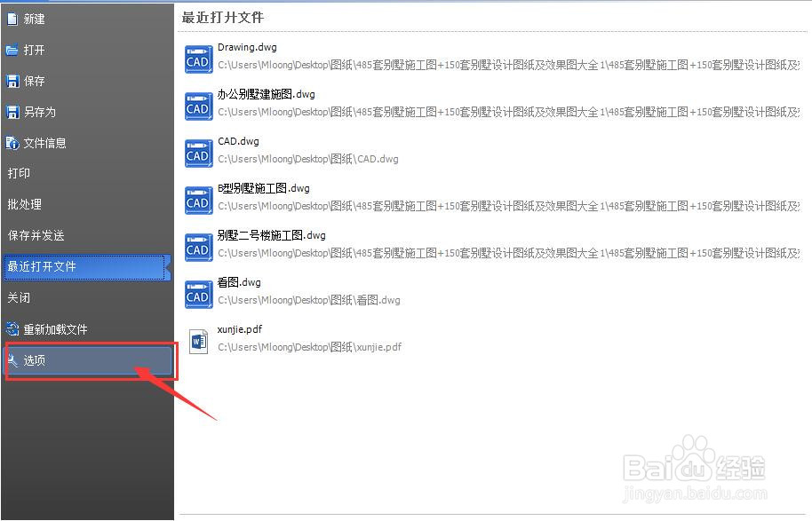
Task: Select the 新建 menu entry
Action: tap(87, 20)
